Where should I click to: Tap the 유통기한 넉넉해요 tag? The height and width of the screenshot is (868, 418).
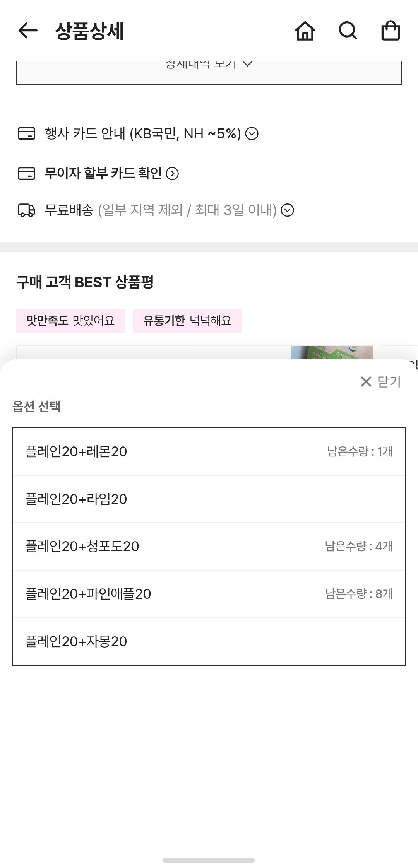pos(187,321)
